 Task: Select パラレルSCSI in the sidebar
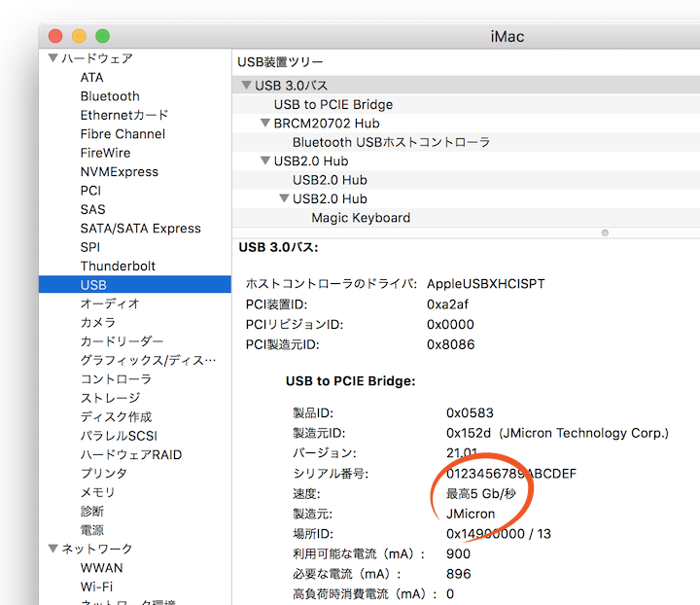click(119, 436)
